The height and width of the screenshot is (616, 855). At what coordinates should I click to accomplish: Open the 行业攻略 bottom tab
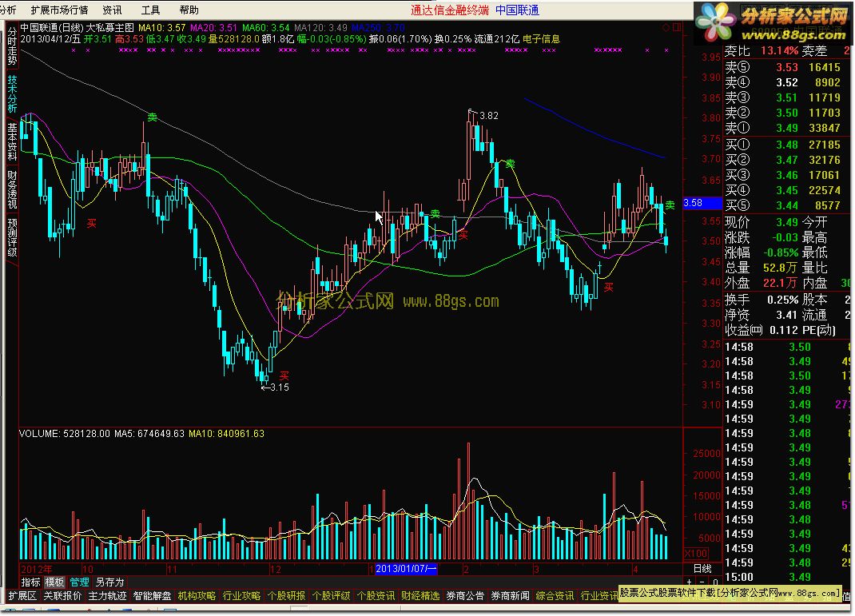click(x=241, y=596)
